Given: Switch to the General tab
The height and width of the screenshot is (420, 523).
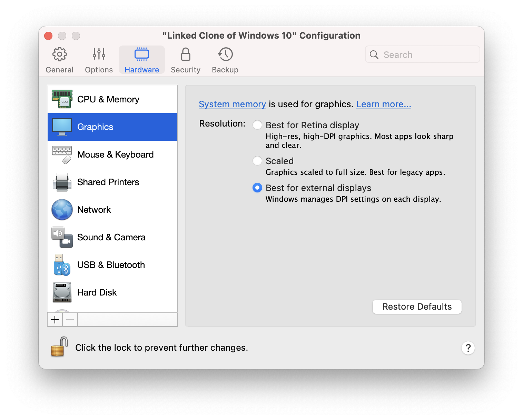Looking at the screenshot, I should click(x=59, y=60).
